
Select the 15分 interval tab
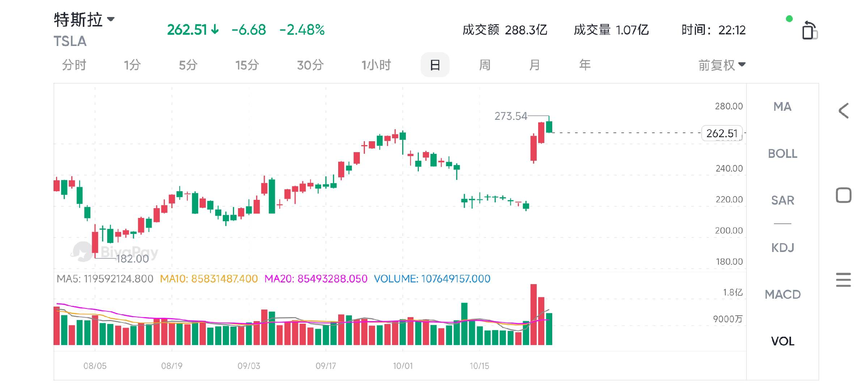pyautogui.click(x=247, y=65)
